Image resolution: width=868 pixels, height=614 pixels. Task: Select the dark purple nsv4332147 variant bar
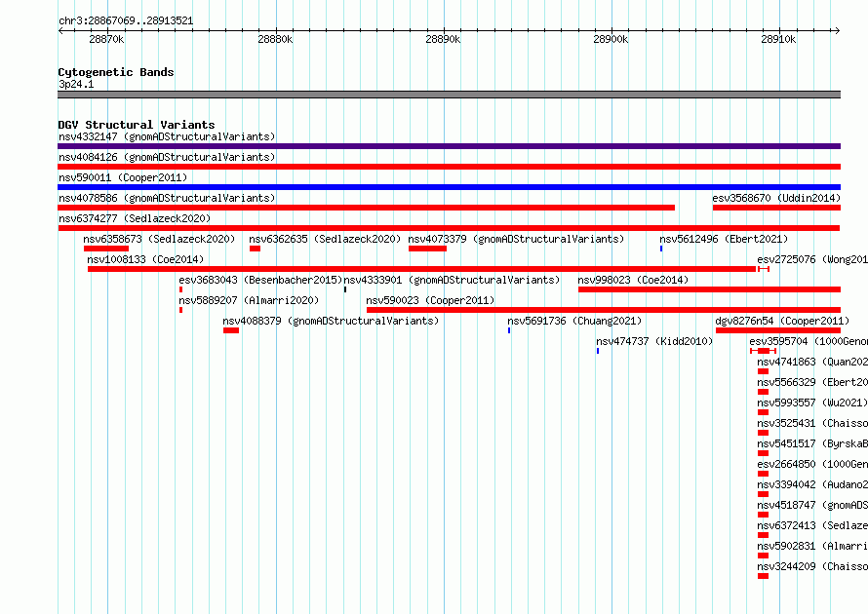449,146
